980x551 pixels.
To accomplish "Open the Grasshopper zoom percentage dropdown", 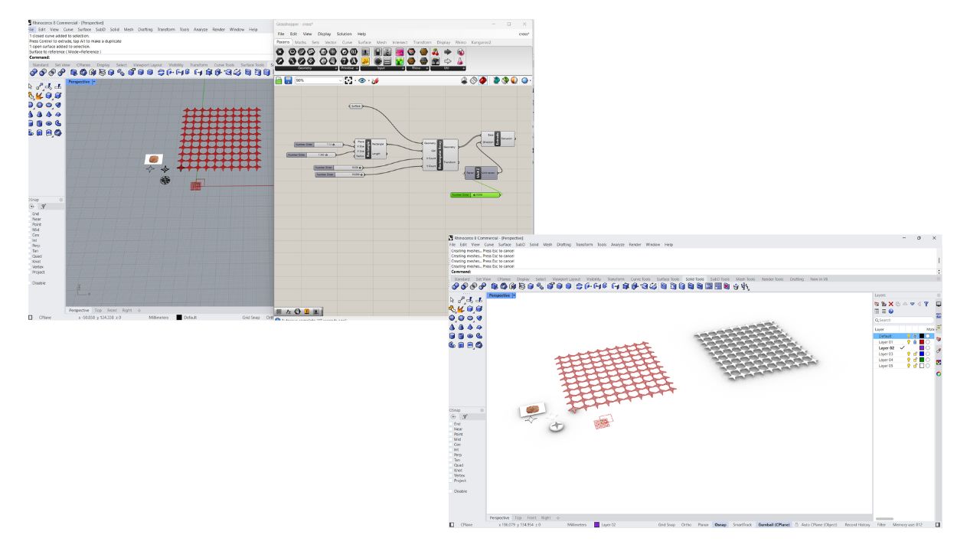I will [x=341, y=80].
